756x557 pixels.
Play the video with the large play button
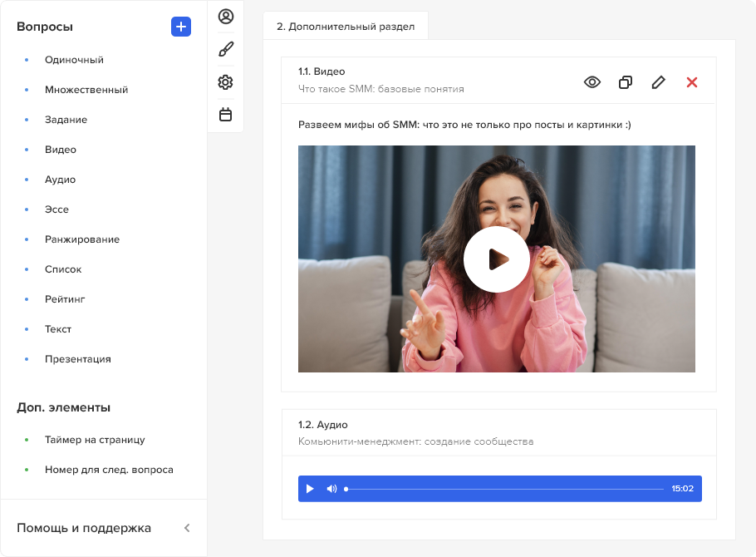coord(497,259)
